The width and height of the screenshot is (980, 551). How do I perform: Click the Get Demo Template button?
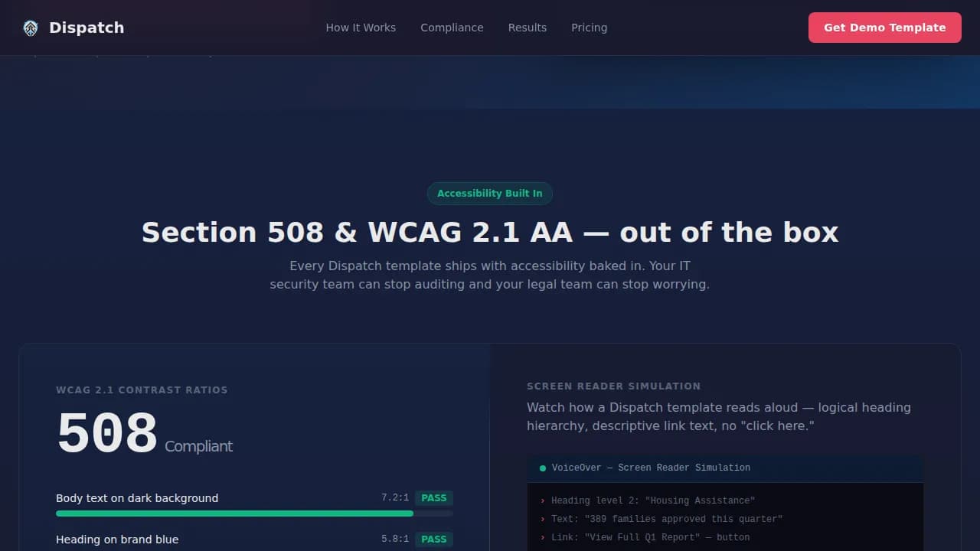(x=884, y=28)
